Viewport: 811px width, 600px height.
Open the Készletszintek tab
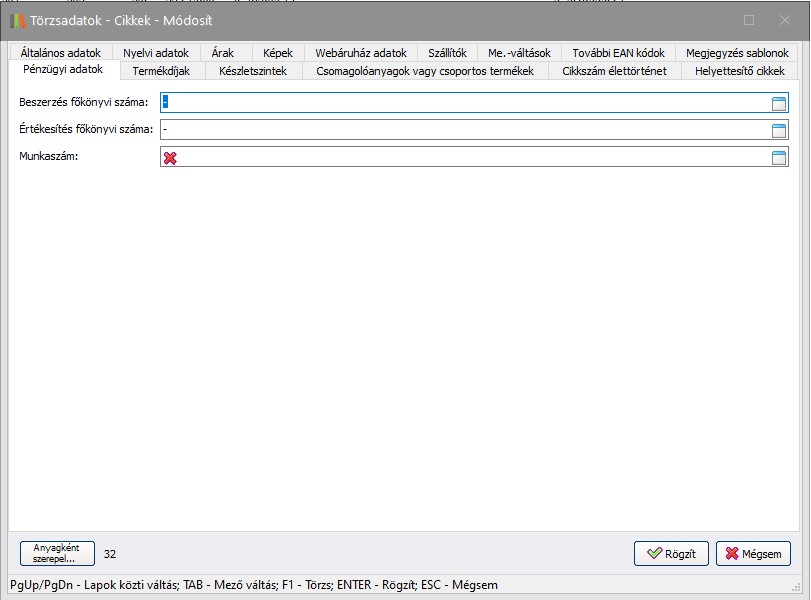pyautogui.click(x=253, y=70)
